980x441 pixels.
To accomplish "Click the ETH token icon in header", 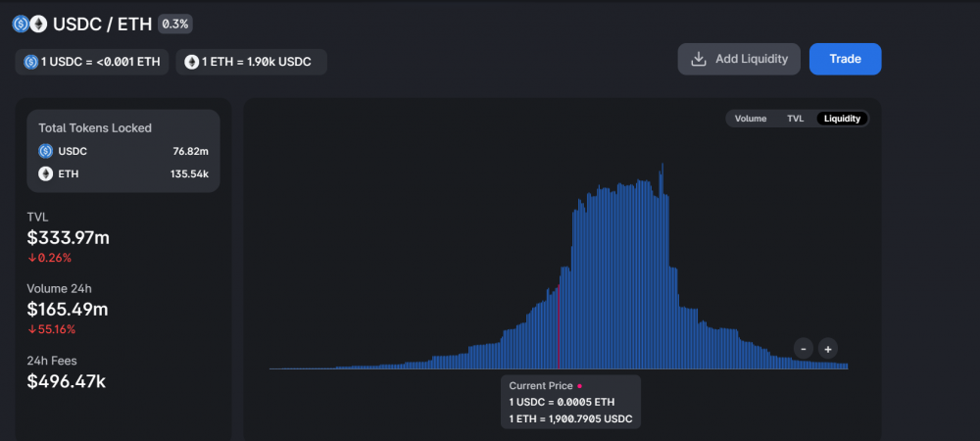I will coord(39,24).
